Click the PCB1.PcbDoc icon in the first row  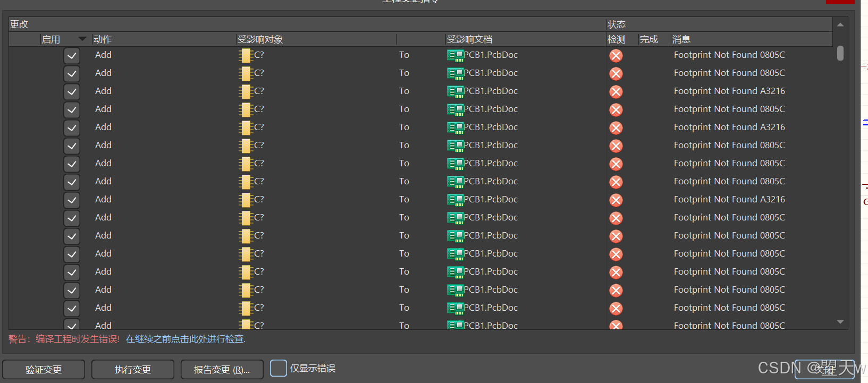pyautogui.click(x=455, y=55)
